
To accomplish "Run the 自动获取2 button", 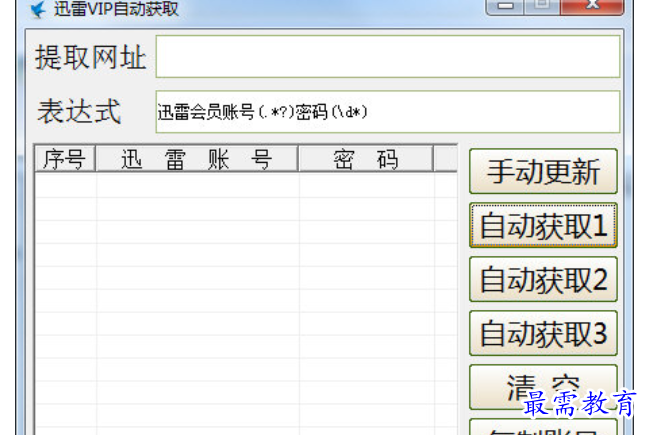I will point(543,279).
